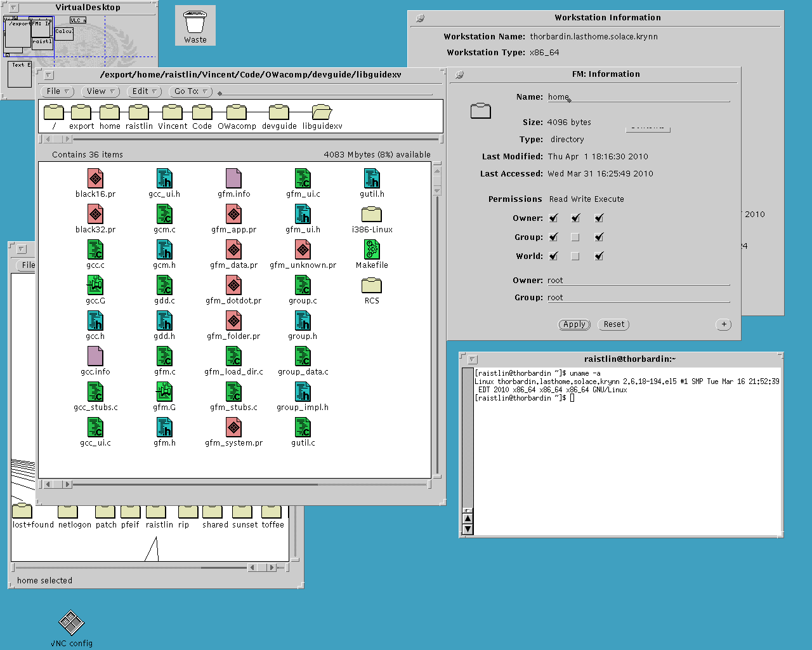Select the black16.pr file icon

click(95, 179)
